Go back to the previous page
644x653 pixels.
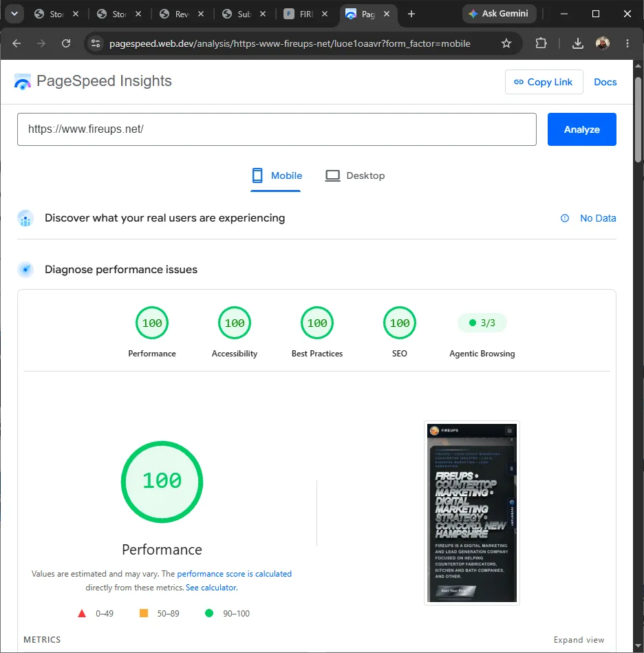pos(17,43)
